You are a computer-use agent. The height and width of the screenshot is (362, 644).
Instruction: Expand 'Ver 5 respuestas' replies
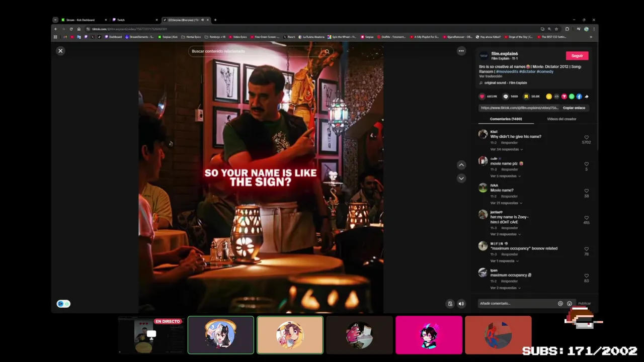(x=506, y=176)
